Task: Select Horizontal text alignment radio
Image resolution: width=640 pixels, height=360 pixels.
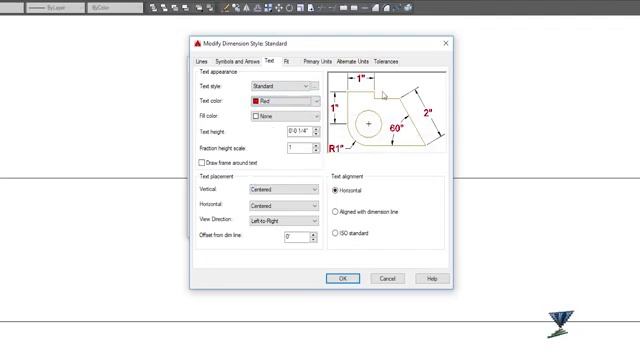Action: 335,190
